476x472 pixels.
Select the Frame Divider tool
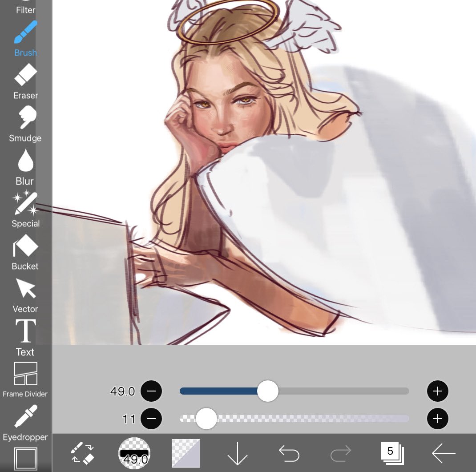(x=25, y=380)
